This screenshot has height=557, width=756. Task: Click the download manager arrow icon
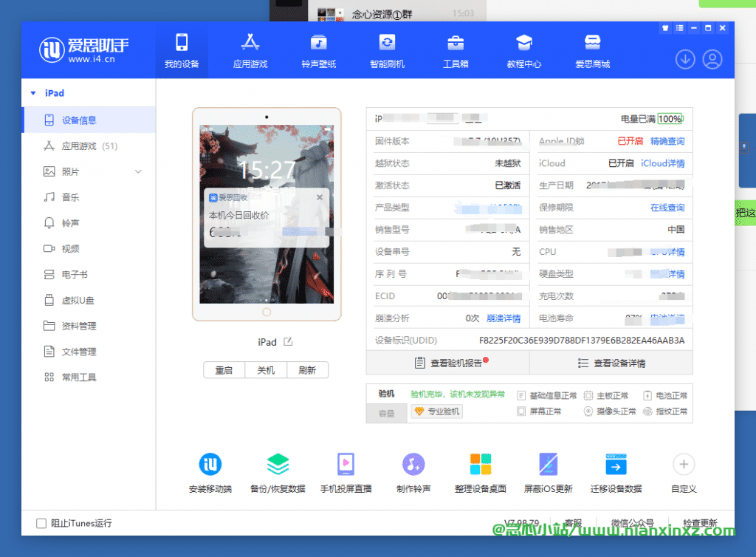tap(685, 59)
